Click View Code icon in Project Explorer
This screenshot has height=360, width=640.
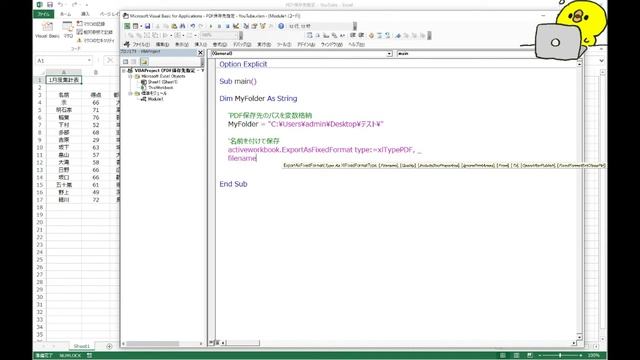(126, 62)
